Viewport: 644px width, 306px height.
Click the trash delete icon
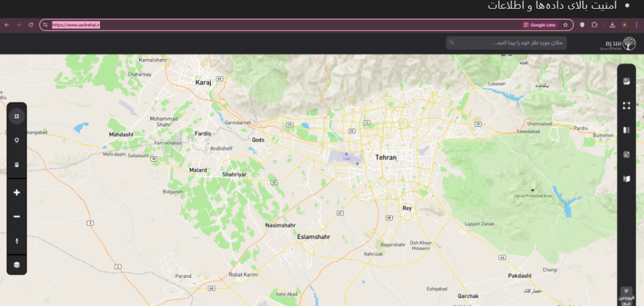click(16, 164)
